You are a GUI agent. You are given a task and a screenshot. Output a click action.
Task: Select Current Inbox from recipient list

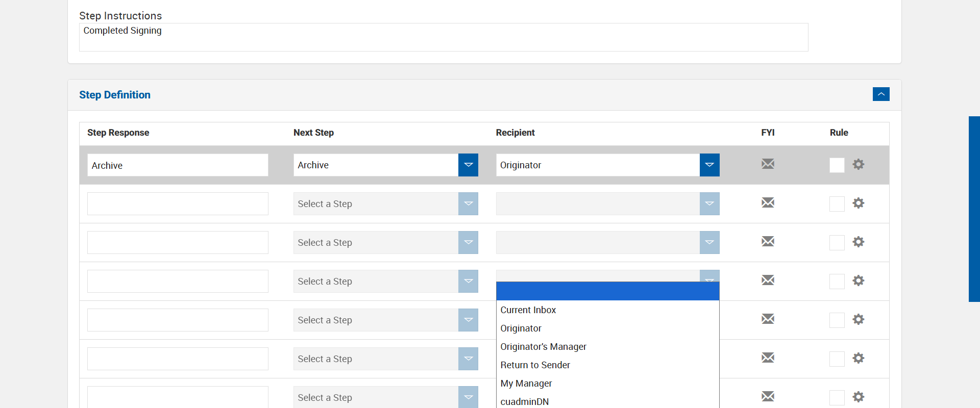[528, 310]
